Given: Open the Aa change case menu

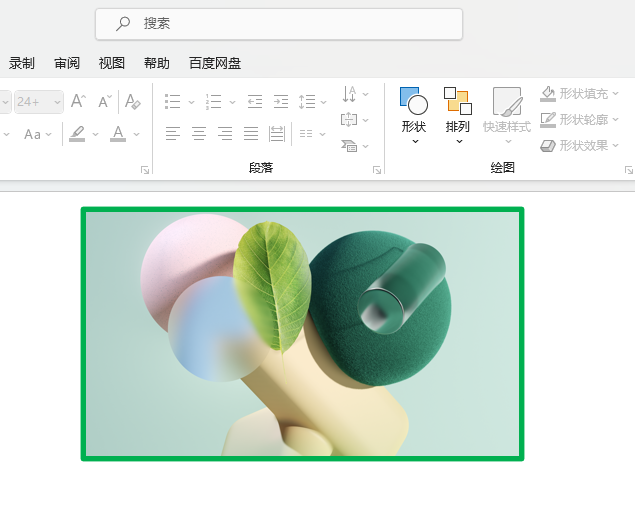Looking at the screenshot, I should pyautogui.click(x=37, y=134).
